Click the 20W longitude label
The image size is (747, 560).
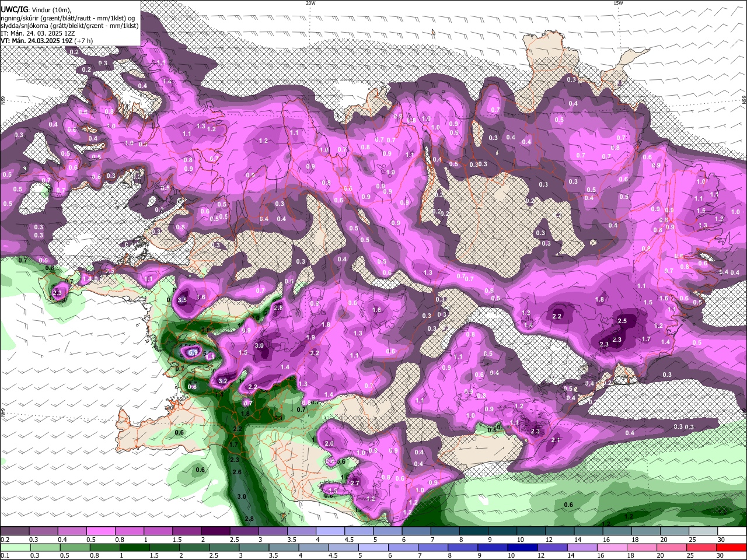310,3
